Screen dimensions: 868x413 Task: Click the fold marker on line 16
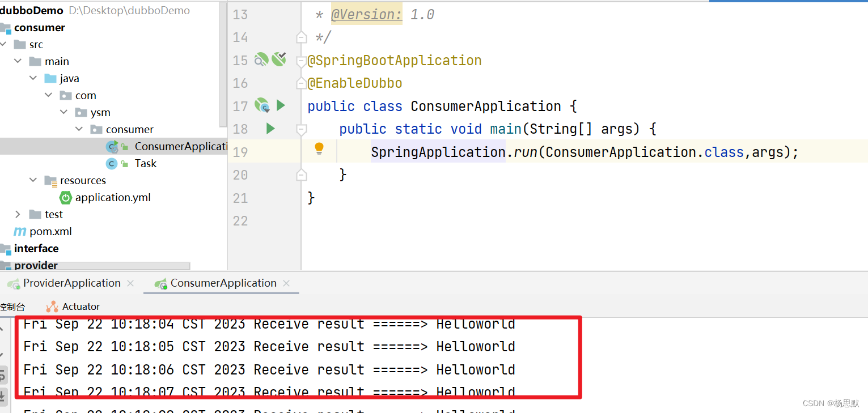click(302, 83)
